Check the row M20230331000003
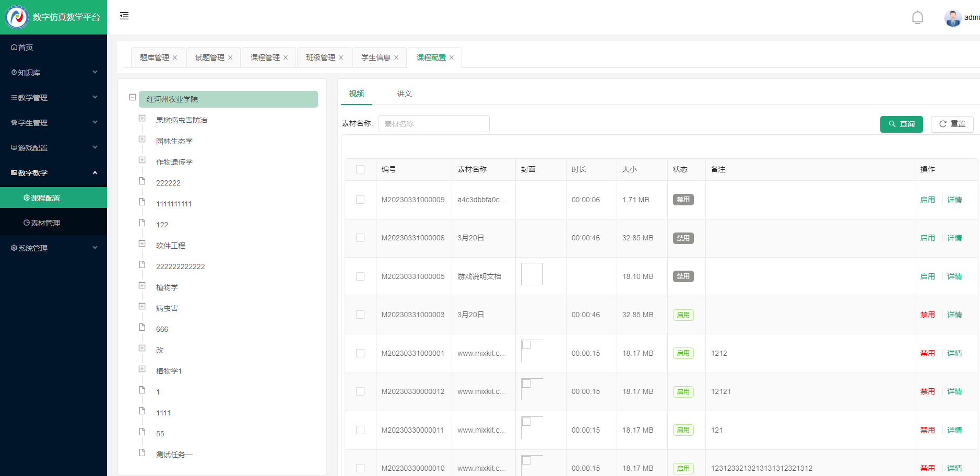 point(360,315)
